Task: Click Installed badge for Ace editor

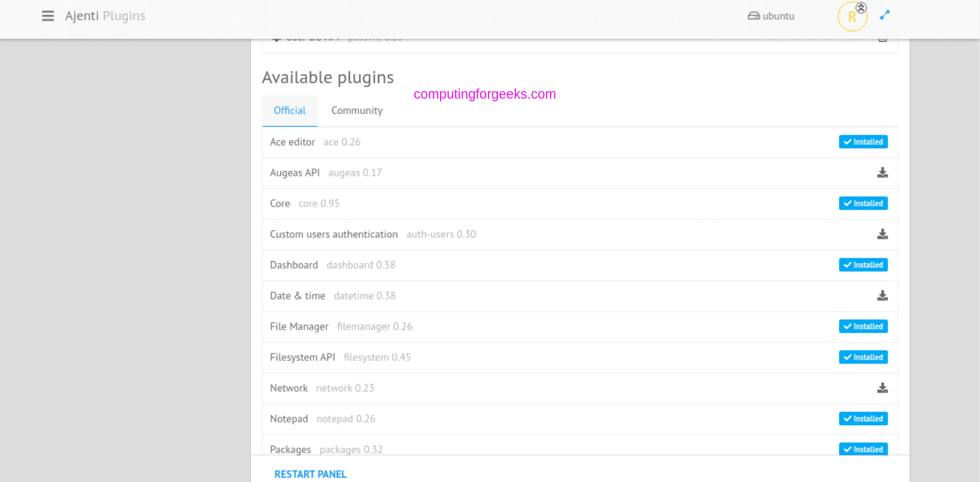Action: click(x=863, y=142)
